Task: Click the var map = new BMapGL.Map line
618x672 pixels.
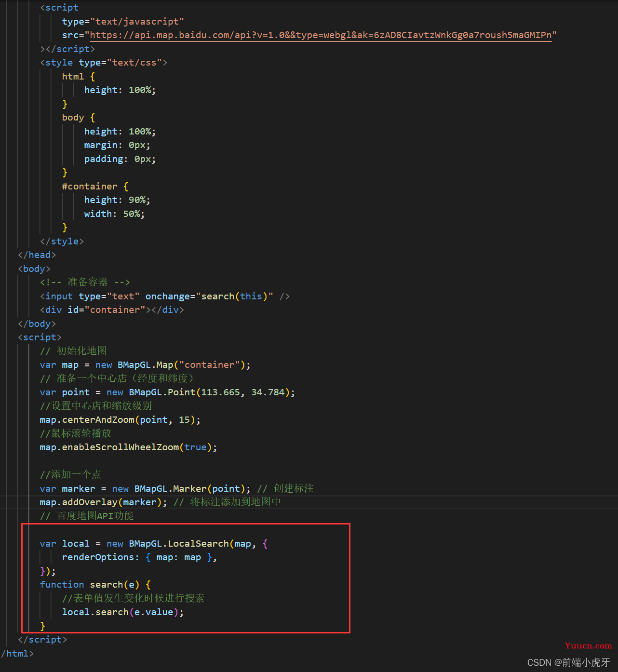Action: tap(145, 365)
